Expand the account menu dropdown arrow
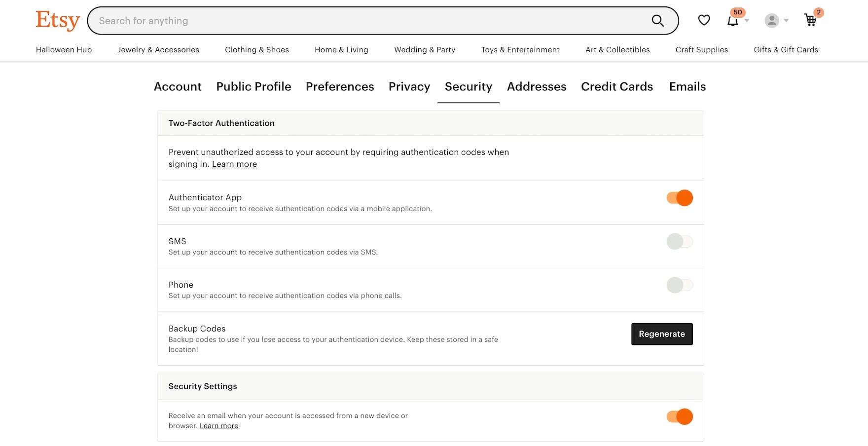 [x=786, y=21]
